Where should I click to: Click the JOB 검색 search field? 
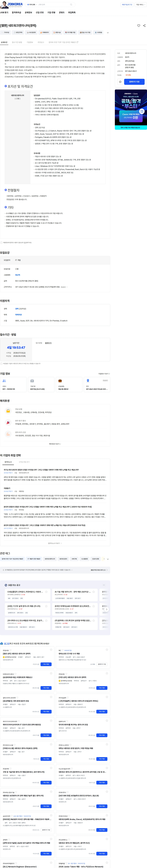coord(53,5)
